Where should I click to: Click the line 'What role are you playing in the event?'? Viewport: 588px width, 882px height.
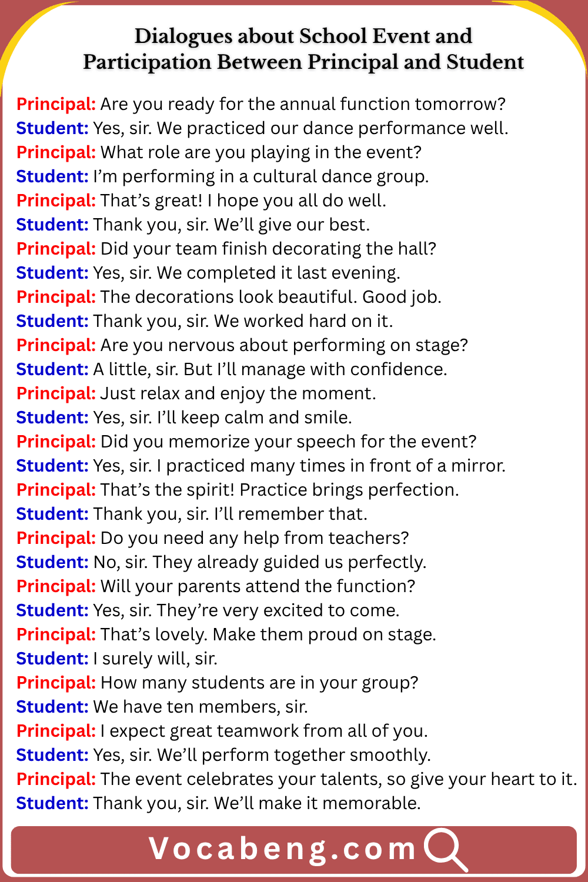tap(261, 153)
